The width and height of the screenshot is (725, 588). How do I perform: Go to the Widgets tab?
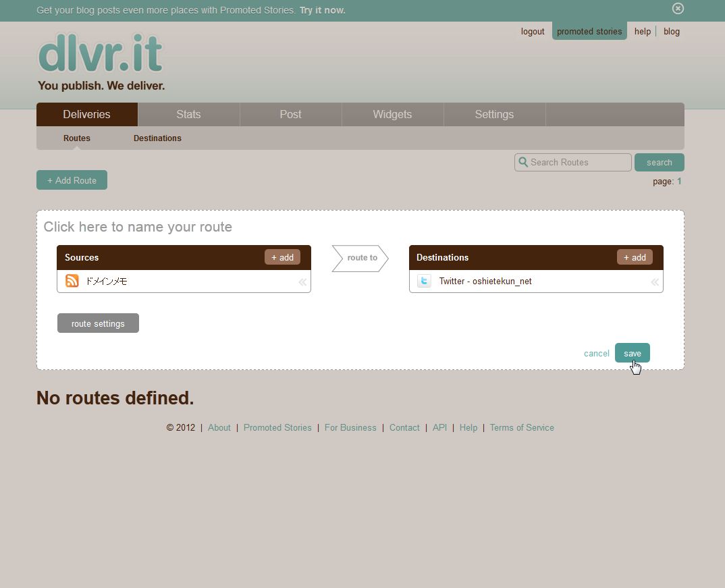tap(393, 114)
